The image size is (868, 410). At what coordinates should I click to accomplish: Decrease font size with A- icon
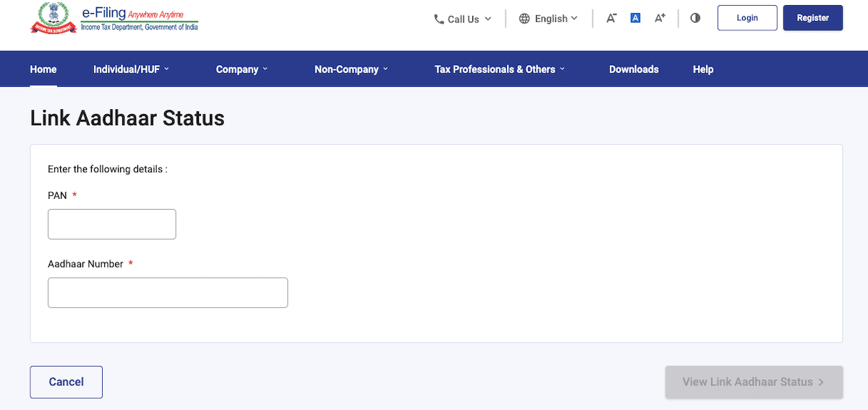point(611,19)
